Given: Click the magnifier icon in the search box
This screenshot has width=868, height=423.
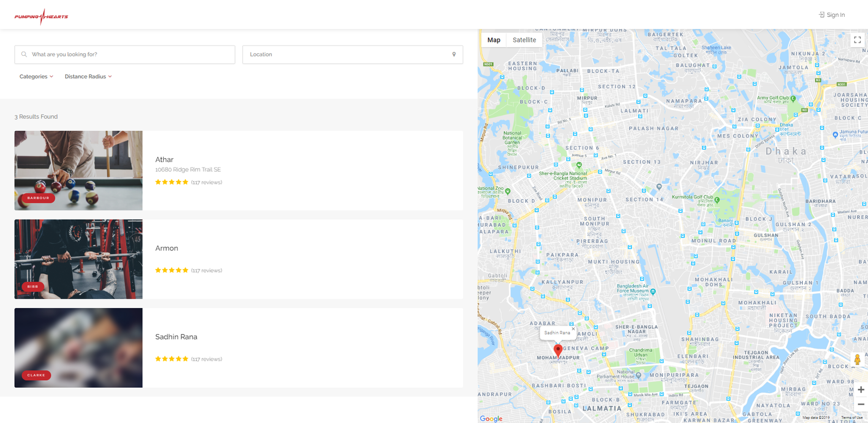Looking at the screenshot, I should coord(24,54).
